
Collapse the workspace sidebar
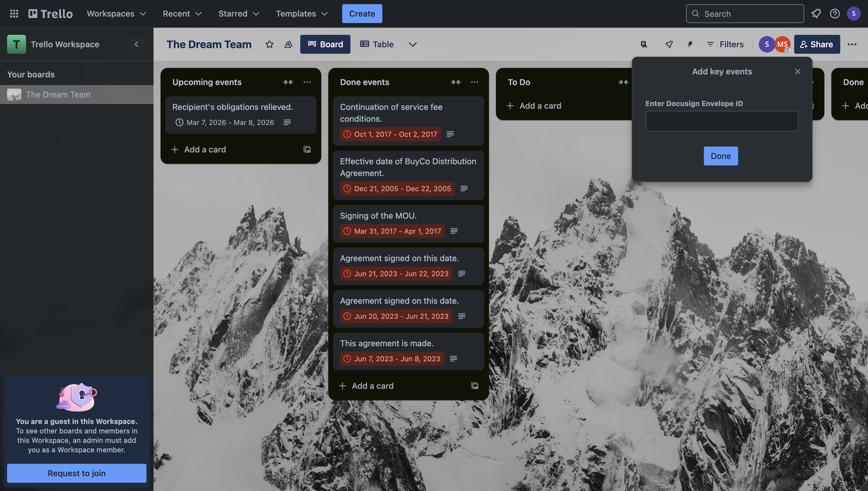(x=136, y=44)
